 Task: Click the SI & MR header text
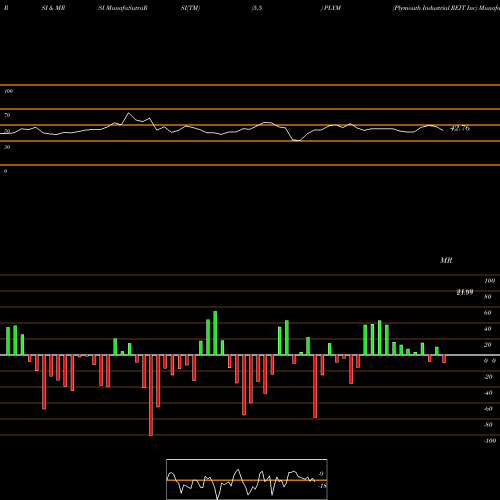click(x=53, y=8)
